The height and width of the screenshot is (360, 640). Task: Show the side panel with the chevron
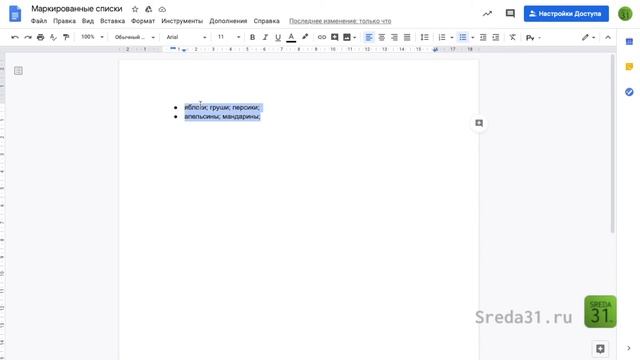click(x=629, y=348)
